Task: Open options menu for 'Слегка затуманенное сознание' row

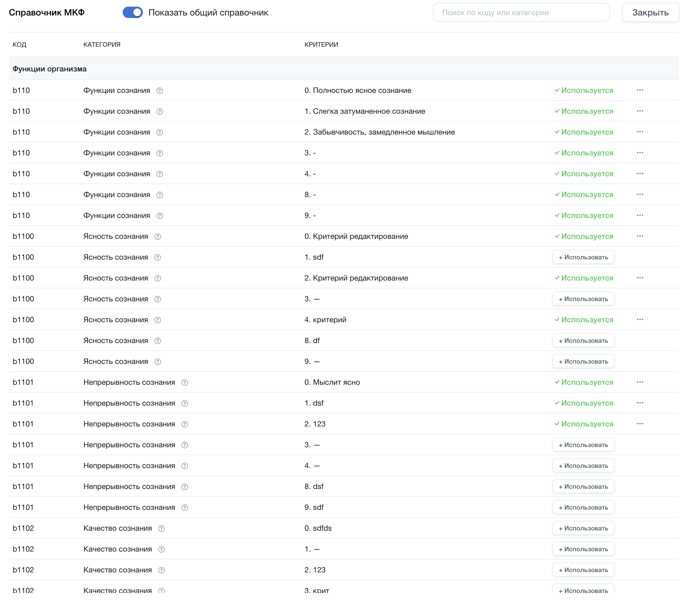Action: (x=639, y=111)
